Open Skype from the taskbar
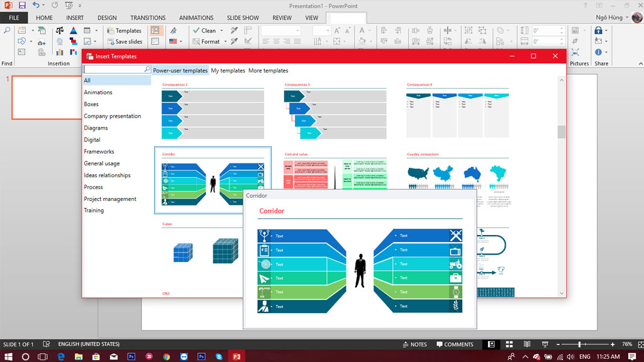Viewport: 644px width, 362px height. (219, 356)
